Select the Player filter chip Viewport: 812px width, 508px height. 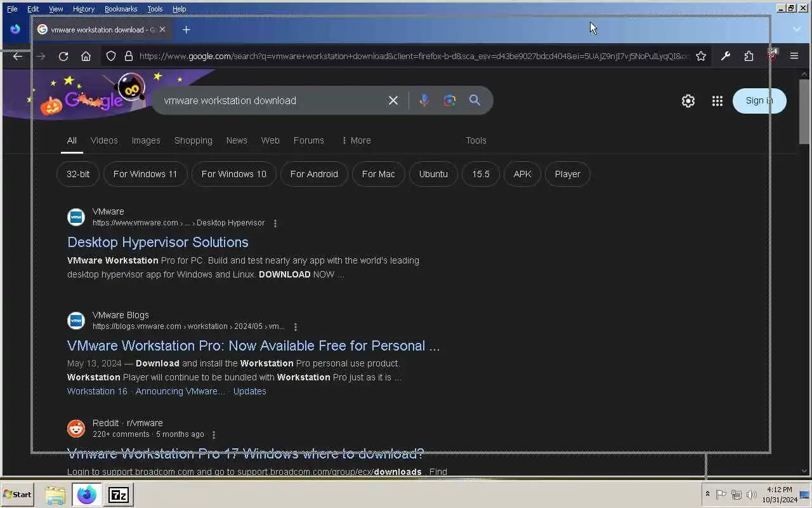[x=568, y=174]
